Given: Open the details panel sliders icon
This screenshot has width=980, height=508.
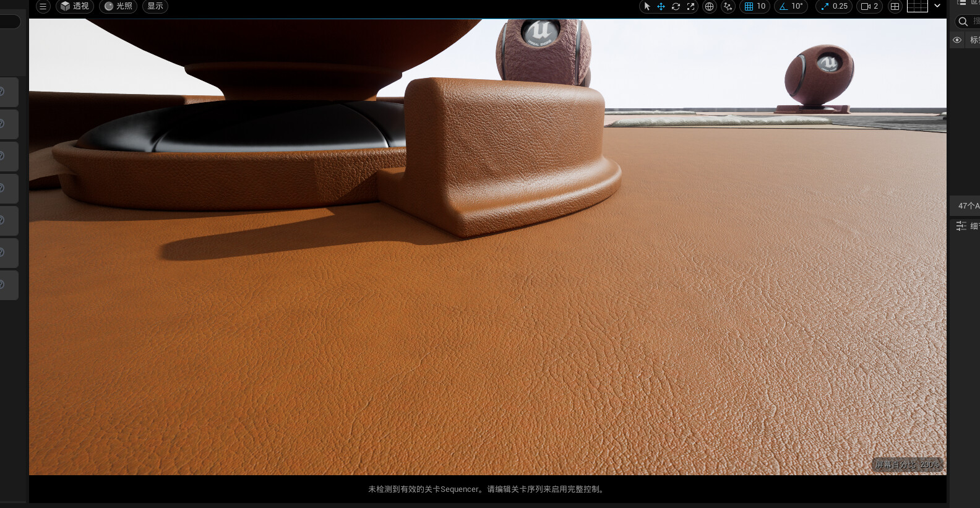Looking at the screenshot, I should [961, 226].
